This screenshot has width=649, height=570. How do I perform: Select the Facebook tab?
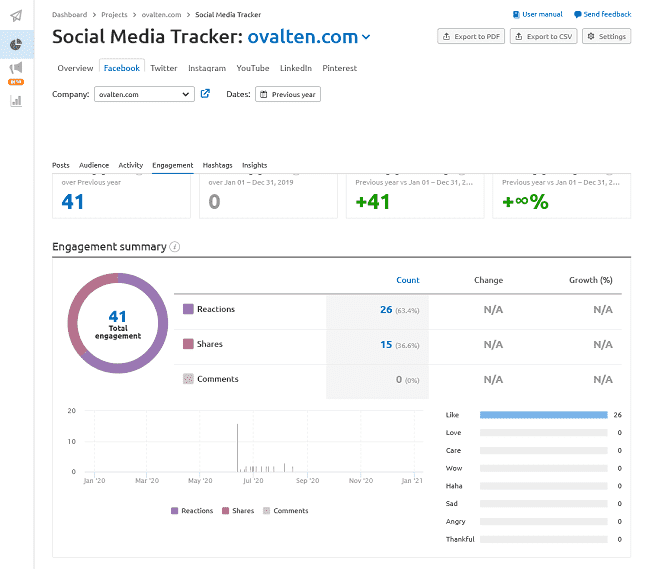pyautogui.click(x=122, y=68)
